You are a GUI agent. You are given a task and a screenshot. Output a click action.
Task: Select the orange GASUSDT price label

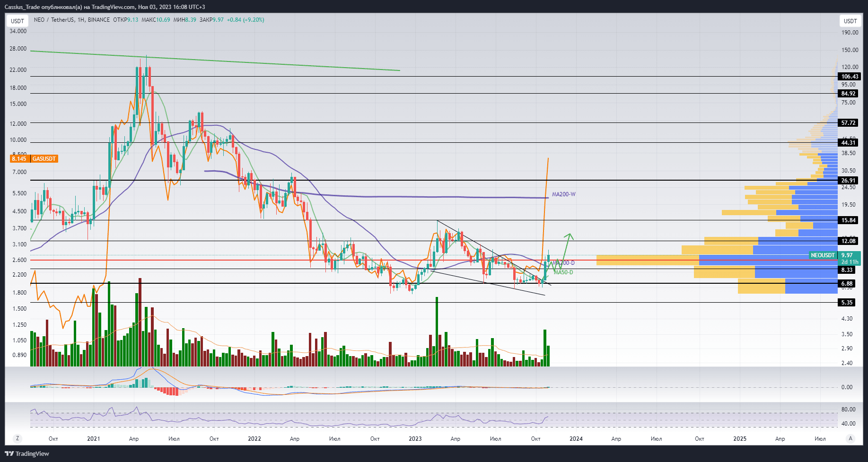(x=44, y=159)
